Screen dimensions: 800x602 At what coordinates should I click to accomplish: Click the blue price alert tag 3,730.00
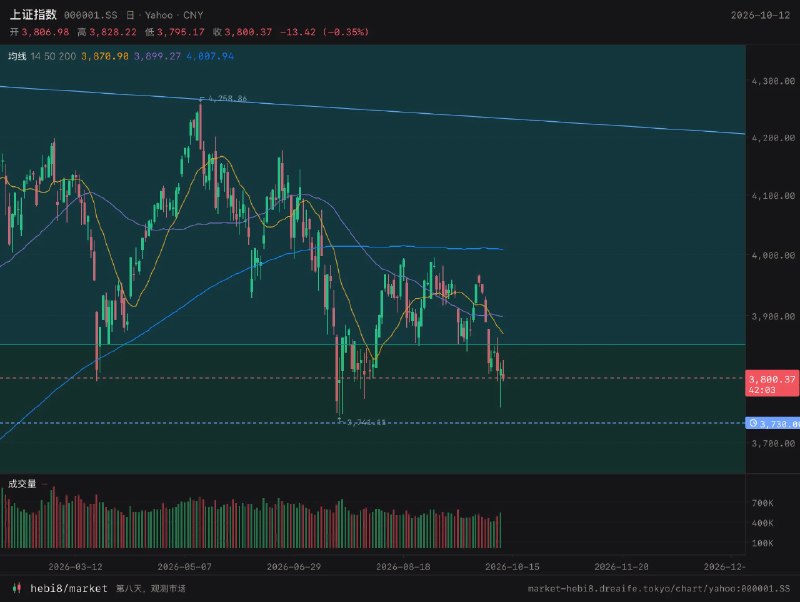pos(773,423)
